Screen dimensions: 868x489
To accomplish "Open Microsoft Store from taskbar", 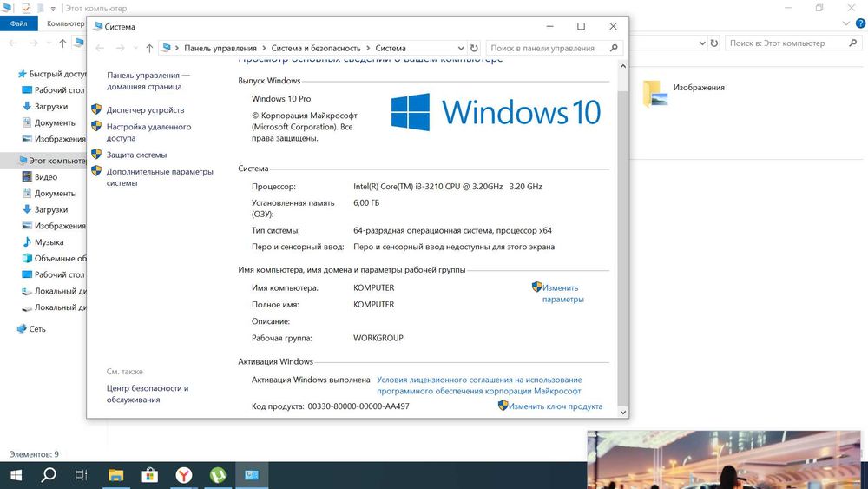I will tap(149, 475).
